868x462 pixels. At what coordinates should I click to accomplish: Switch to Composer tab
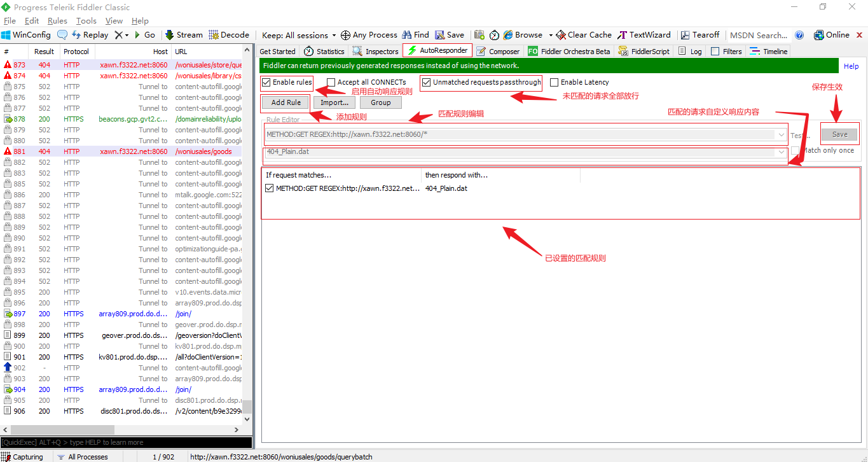tap(498, 52)
